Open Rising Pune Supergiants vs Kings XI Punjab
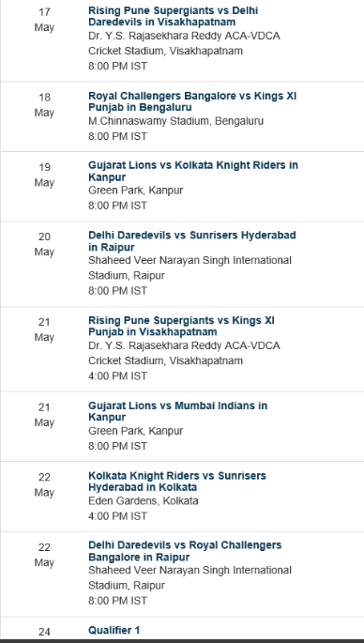 [181, 326]
